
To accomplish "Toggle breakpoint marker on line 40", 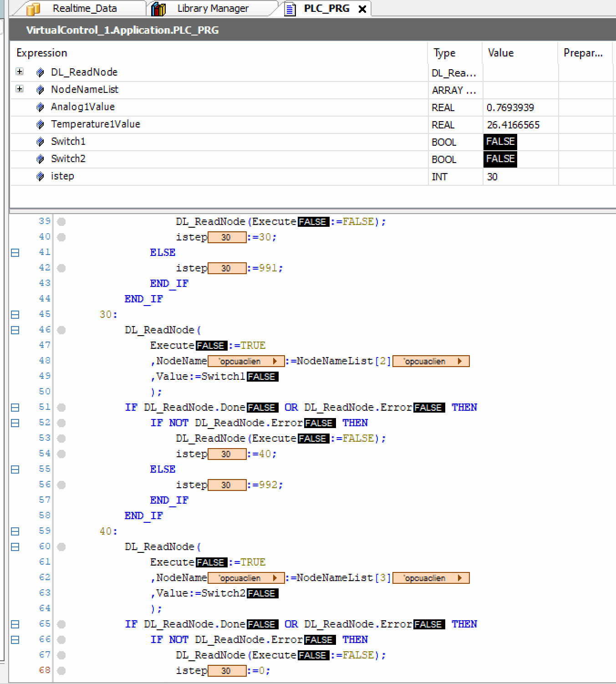I will point(61,237).
